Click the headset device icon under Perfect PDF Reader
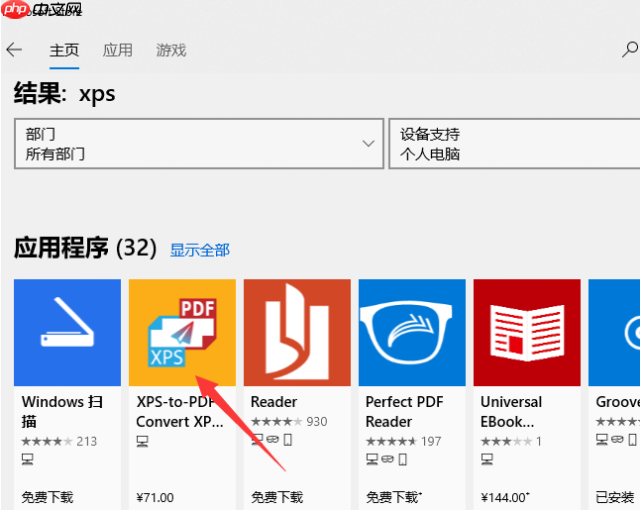This screenshot has width=640, height=511. pyautogui.click(x=387, y=459)
